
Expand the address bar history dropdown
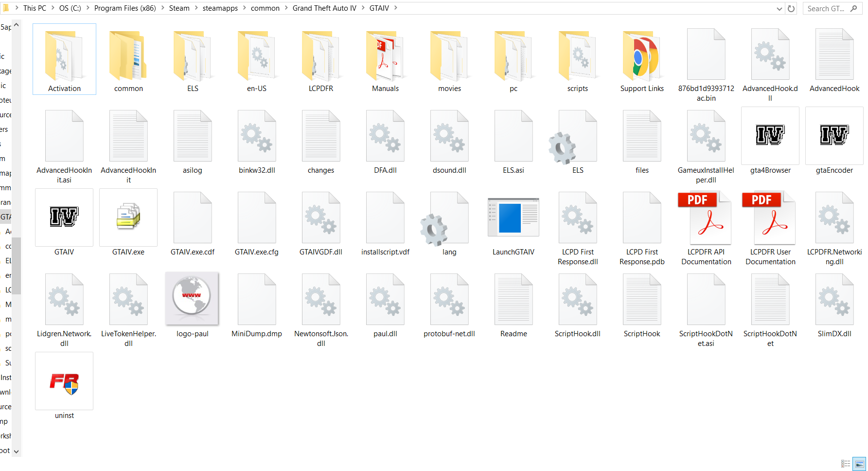779,8
